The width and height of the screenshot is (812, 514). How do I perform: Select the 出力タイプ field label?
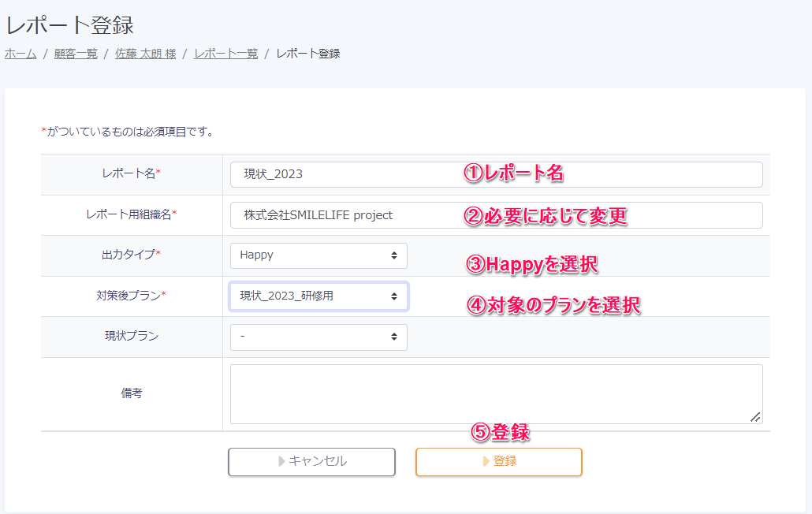pos(131,255)
